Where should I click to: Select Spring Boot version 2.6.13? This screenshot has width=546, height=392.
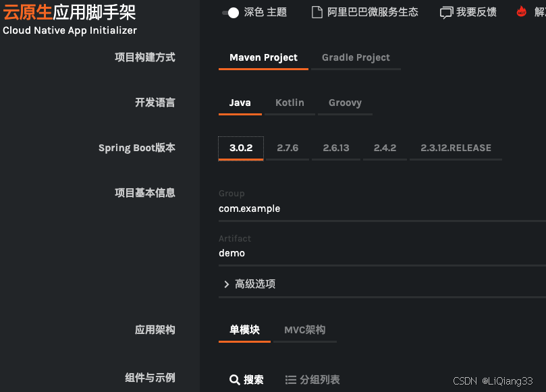[x=335, y=148]
